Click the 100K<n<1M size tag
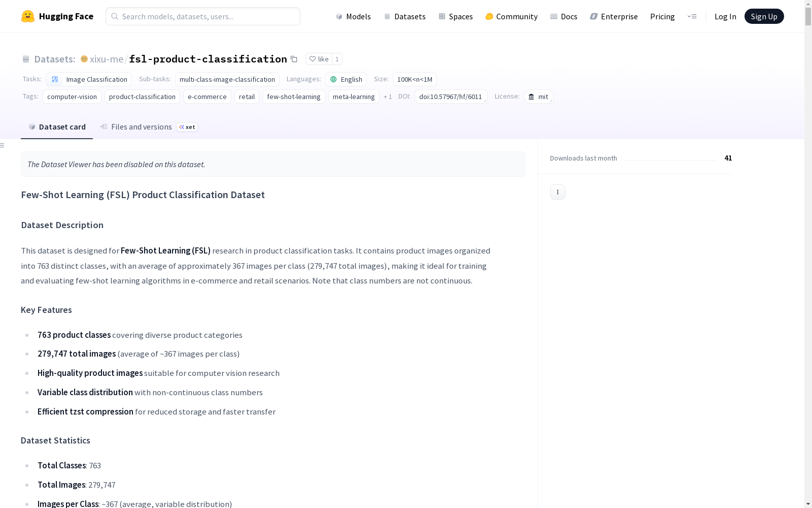Viewport: 812px width, 508px height. 415,79
